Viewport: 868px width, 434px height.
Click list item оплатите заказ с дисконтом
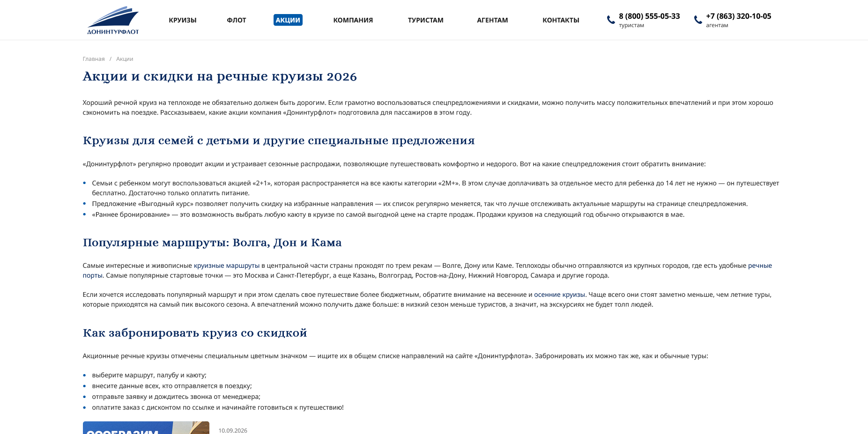pos(218,407)
